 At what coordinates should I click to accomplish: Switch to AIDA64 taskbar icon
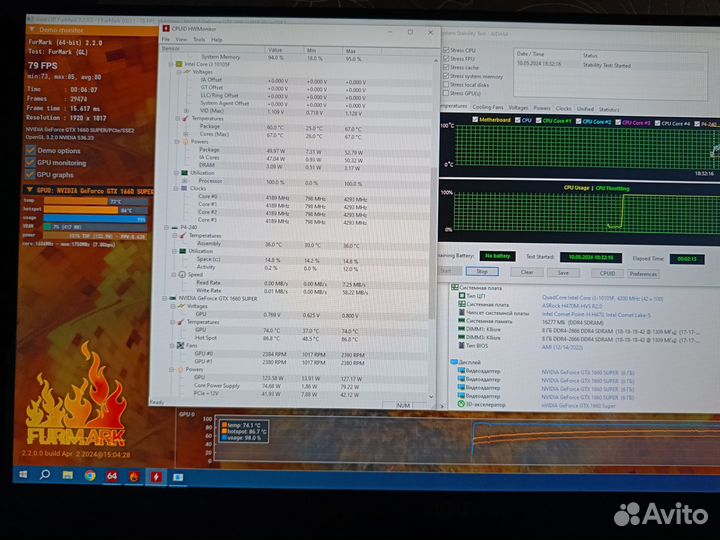112,476
